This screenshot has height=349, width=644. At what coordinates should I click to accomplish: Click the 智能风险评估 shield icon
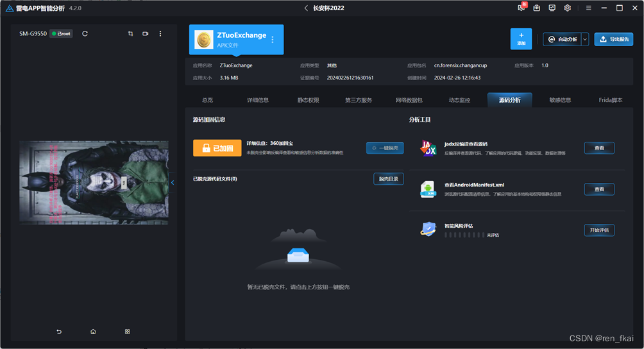tap(428, 229)
